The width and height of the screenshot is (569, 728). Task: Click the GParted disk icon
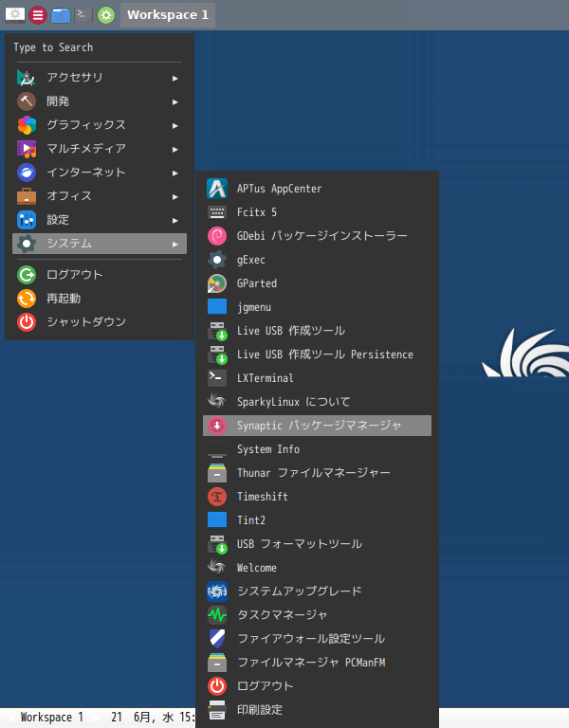click(217, 283)
